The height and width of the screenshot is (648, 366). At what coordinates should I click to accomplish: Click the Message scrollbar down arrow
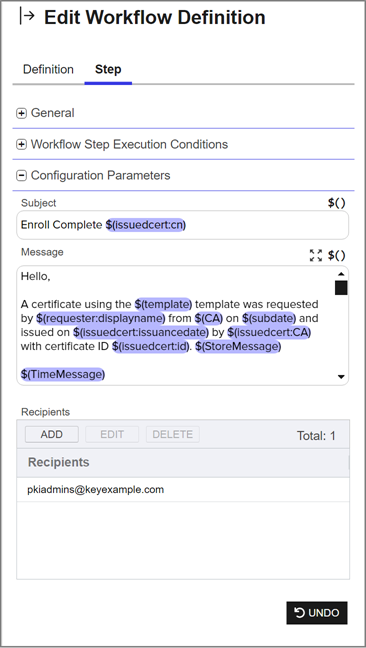click(341, 376)
